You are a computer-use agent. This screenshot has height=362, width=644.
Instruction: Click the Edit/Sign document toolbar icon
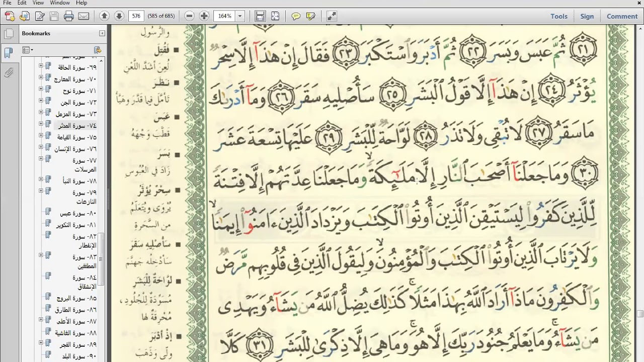tap(39, 16)
